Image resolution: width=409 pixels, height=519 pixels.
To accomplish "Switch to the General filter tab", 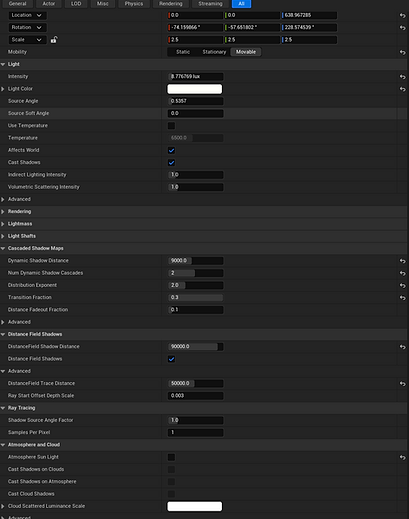I will pyautogui.click(x=17, y=4).
